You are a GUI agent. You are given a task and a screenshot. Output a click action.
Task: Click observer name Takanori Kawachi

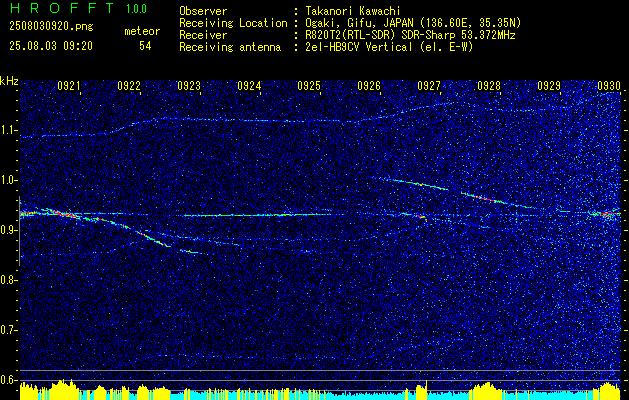(x=353, y=11)
